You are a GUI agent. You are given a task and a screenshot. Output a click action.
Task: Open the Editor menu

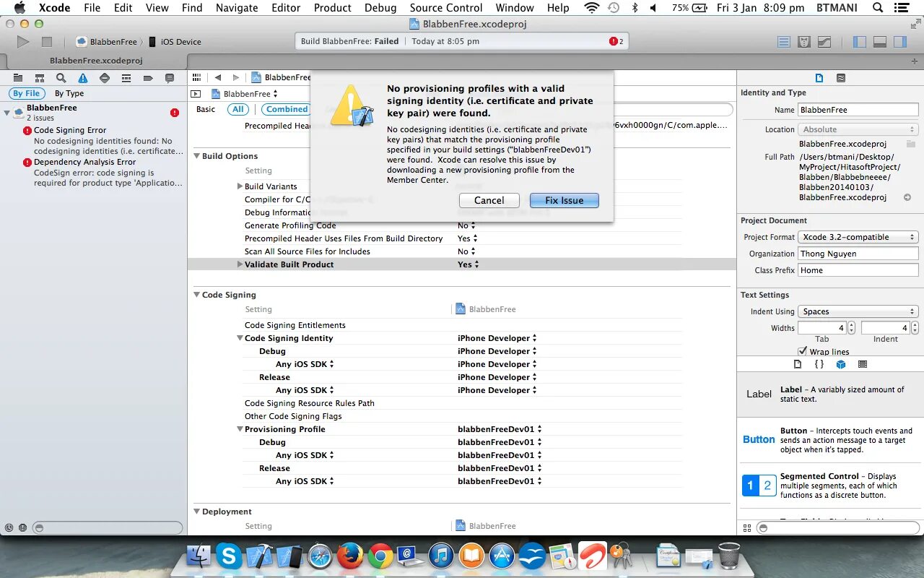pyautogui.click(x=286, y=8)
